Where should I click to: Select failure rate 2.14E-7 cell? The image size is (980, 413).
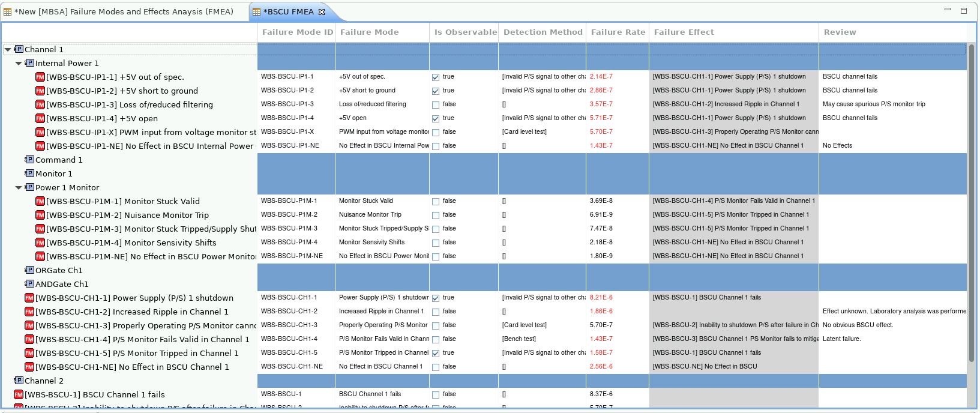(618, 77)
